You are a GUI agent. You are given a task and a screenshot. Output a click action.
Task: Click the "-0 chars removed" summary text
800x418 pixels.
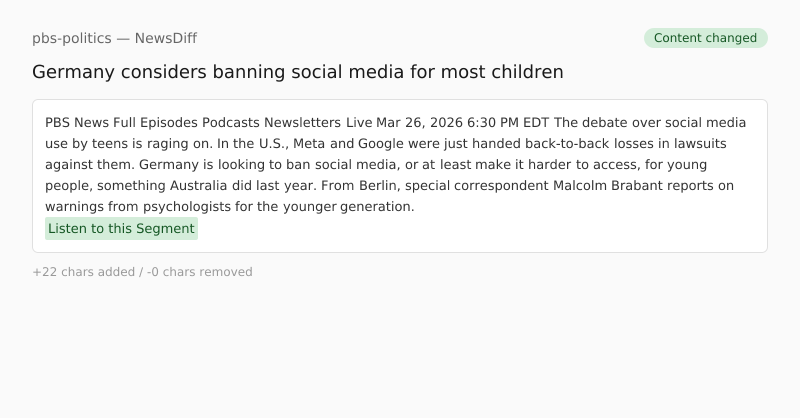coord(199,272)
